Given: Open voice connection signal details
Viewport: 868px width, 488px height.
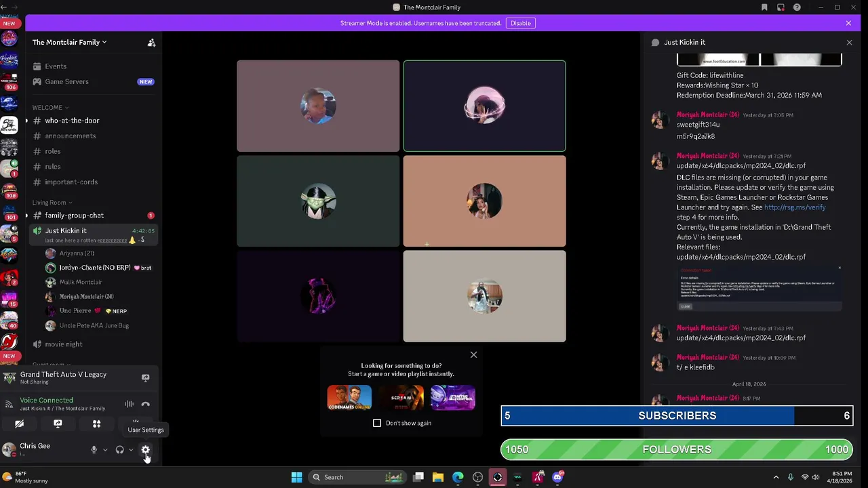Looking at the screenshot, I should click(x=9, y=404).
